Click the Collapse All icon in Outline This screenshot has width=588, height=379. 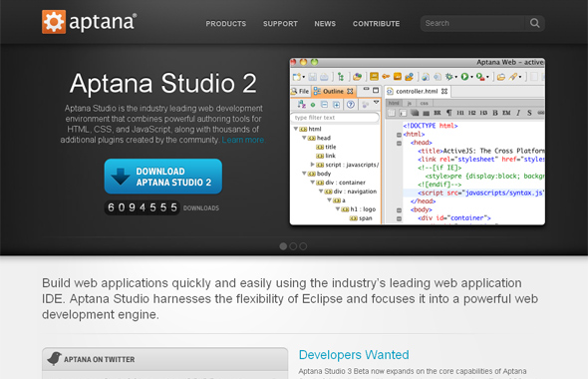(x=324, y=105)
